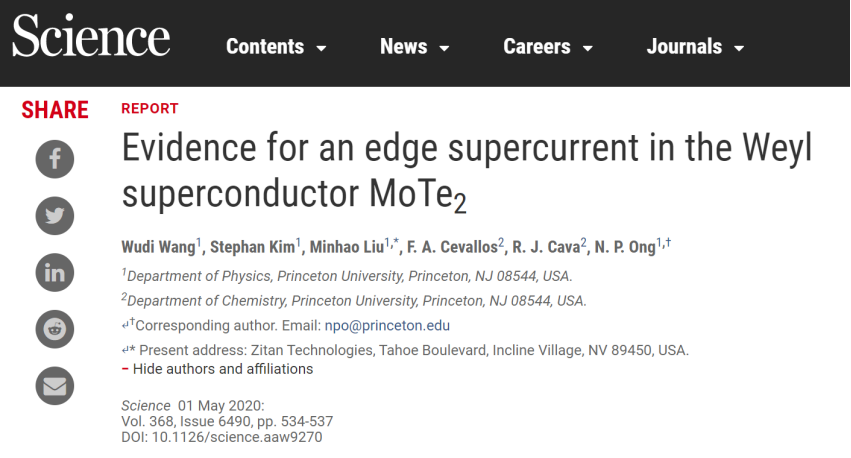Open author Wudi Wang
851x458 pixels.
coord(158,247)
